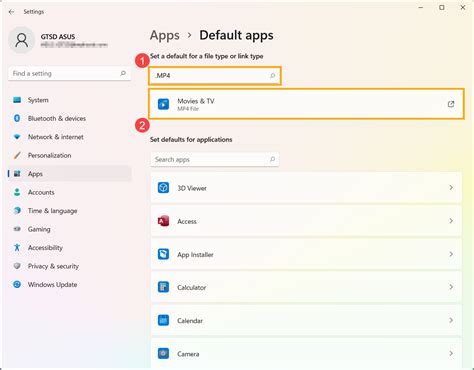
Task: Close the Settings window
Action: [463, 7]
